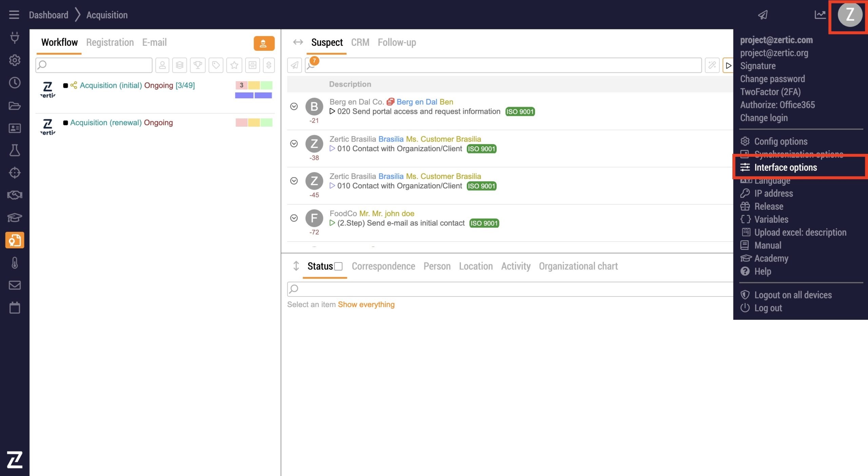Image resolution: width=868 pixels, height=476 pixels.
Task: Expand the FoodCo row chevron
Action: [294, 218]
